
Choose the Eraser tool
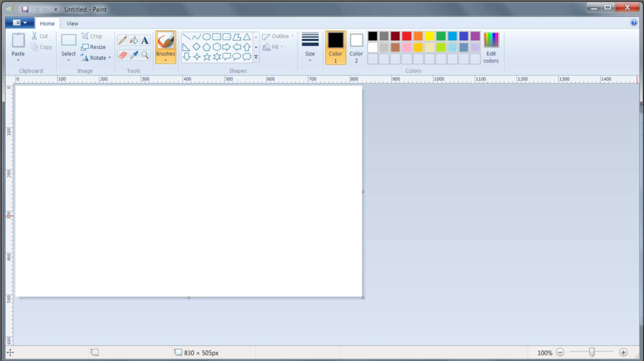click(x=123, y=55)
